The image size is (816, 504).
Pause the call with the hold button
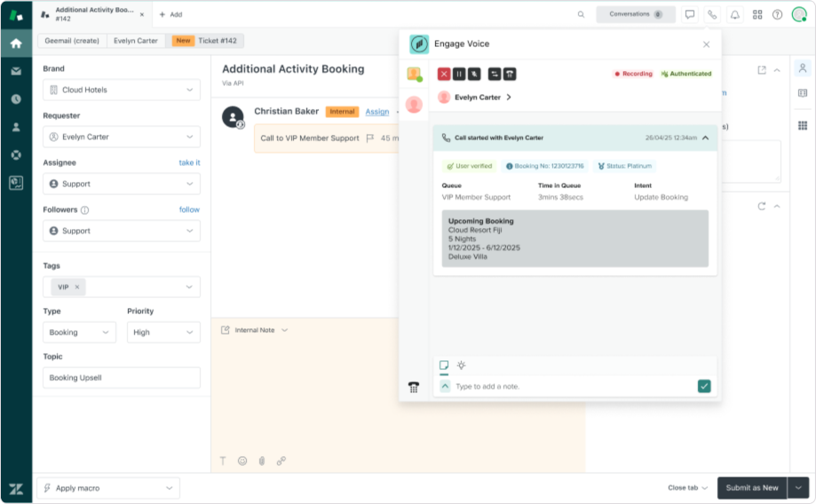pos(459,74)
